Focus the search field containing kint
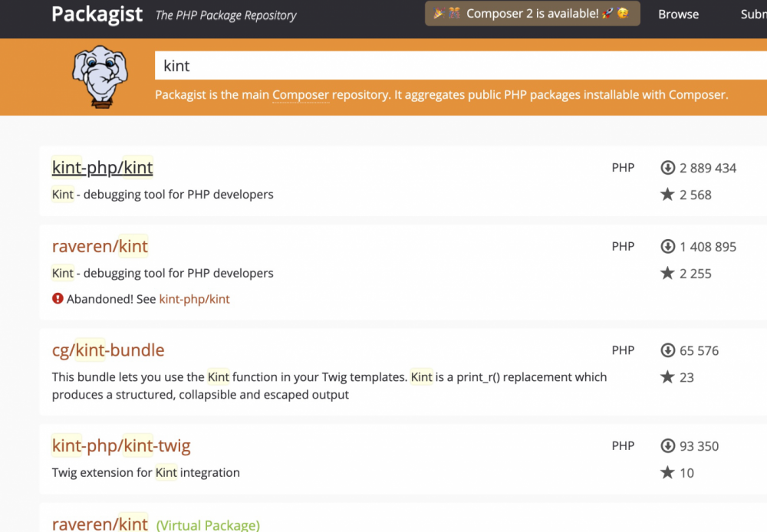Viewport: 767px width, 532px height. (461, 65)
